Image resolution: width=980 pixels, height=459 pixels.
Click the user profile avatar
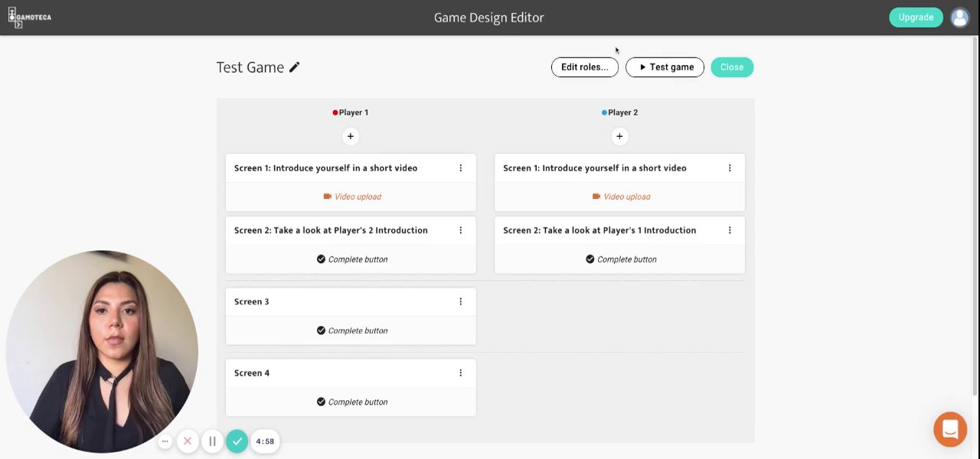pyautogui.click(x=959, y=18)
